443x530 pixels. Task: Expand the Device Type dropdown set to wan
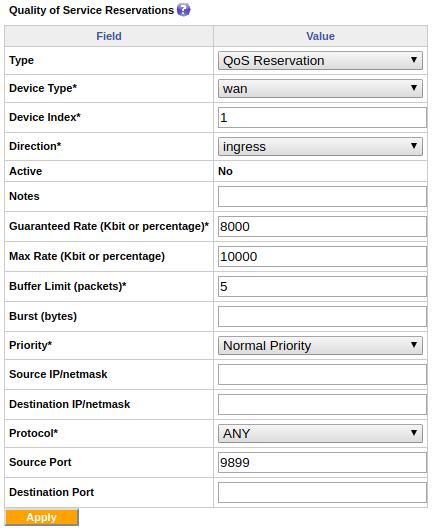pyautogui.click(x=320, y=89)
